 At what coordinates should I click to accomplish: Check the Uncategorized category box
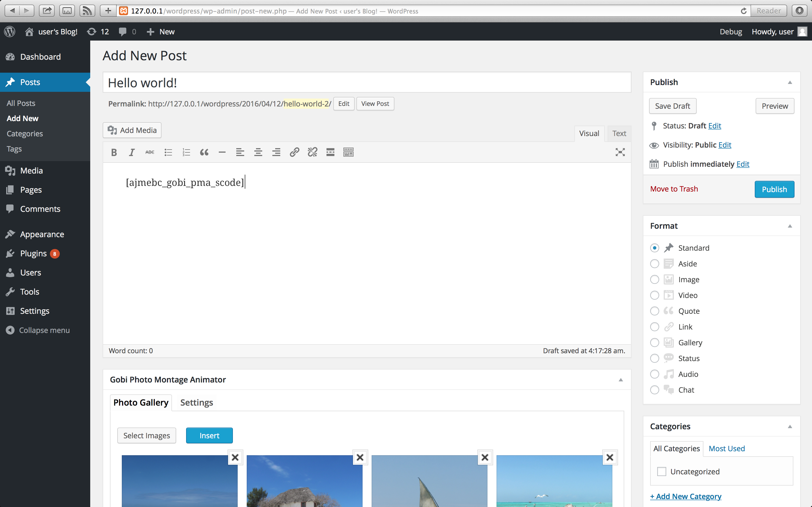661,472
